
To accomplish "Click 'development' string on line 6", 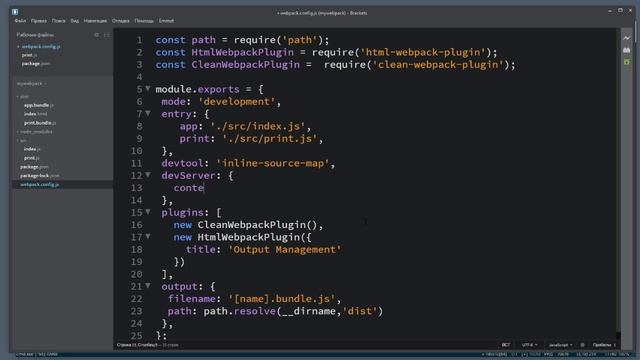I will click(237, 102).
